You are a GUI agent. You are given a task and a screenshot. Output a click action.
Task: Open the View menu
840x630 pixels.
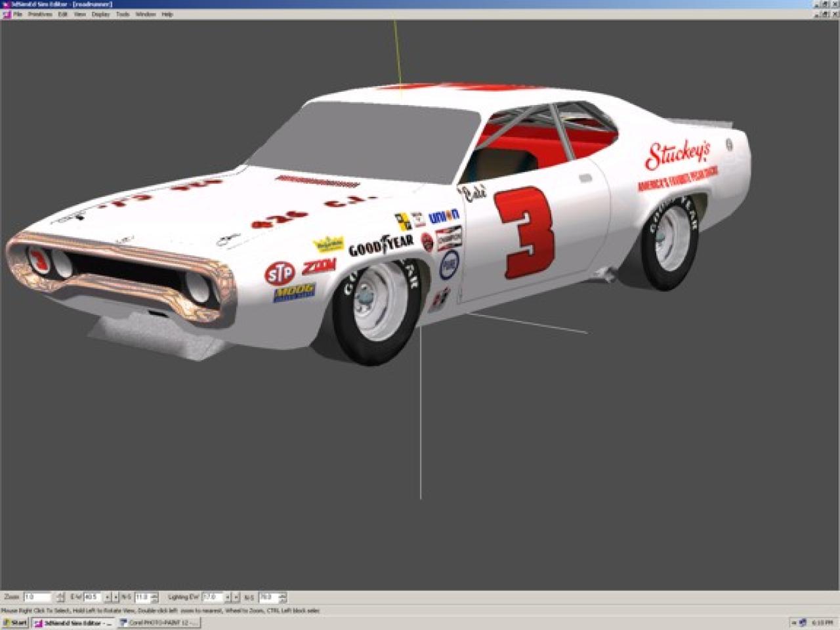(x=79, y=14)
